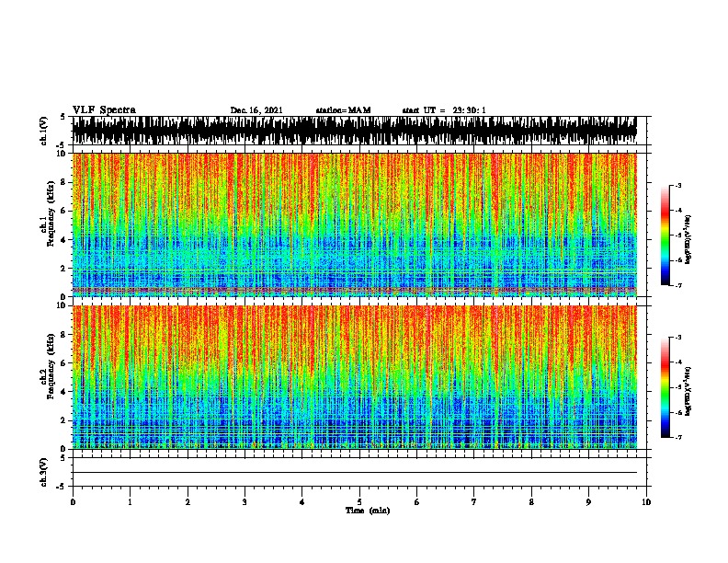
Task: Click time axis tick label "1"
Action: pos(130,502)
